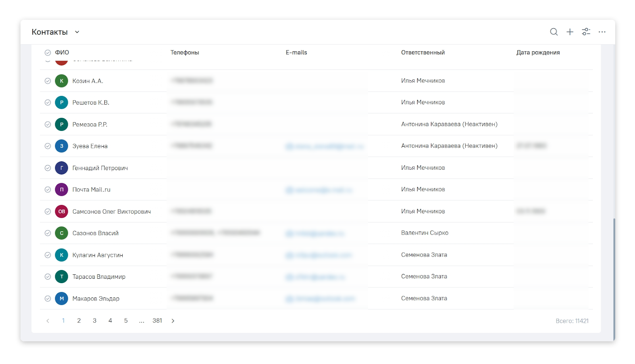Click the green avatar of Козин А.А.
This screenshot has height=364, width=635.
(62, 81)
